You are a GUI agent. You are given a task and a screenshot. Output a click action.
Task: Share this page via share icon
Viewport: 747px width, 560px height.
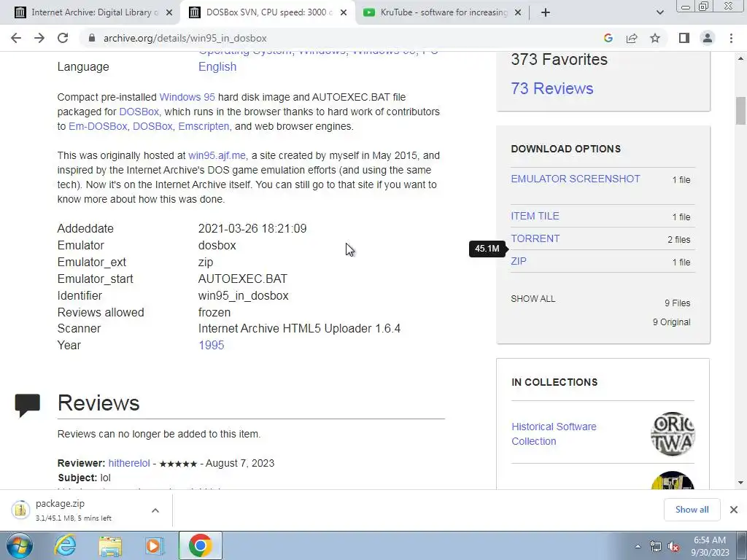632,38
